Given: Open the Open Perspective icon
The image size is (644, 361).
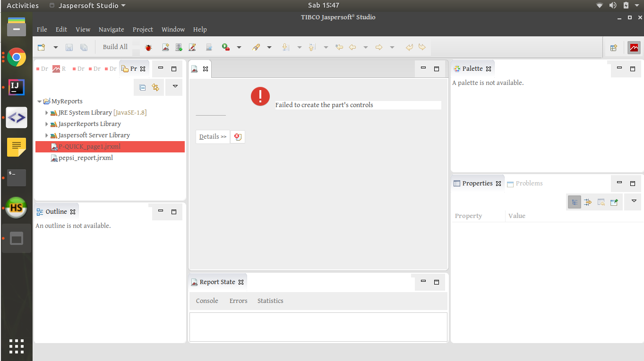Looking at the screenshot, I should (614, 48).
